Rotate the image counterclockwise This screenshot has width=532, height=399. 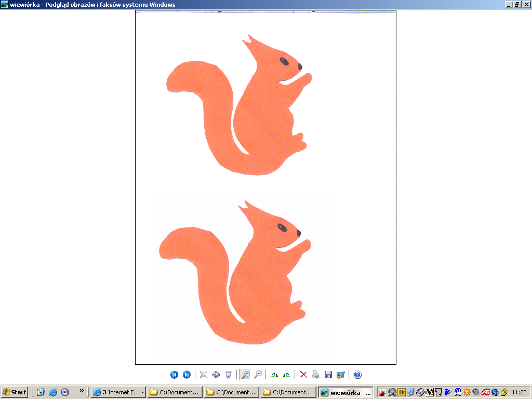287,375
